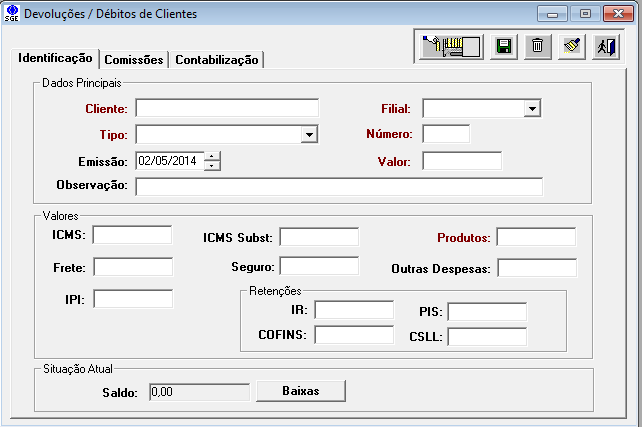This screenshot has width=642, height=427.
Task: Click the trash can delete icon
Action: pyautogui.click(x=538, y=46)
